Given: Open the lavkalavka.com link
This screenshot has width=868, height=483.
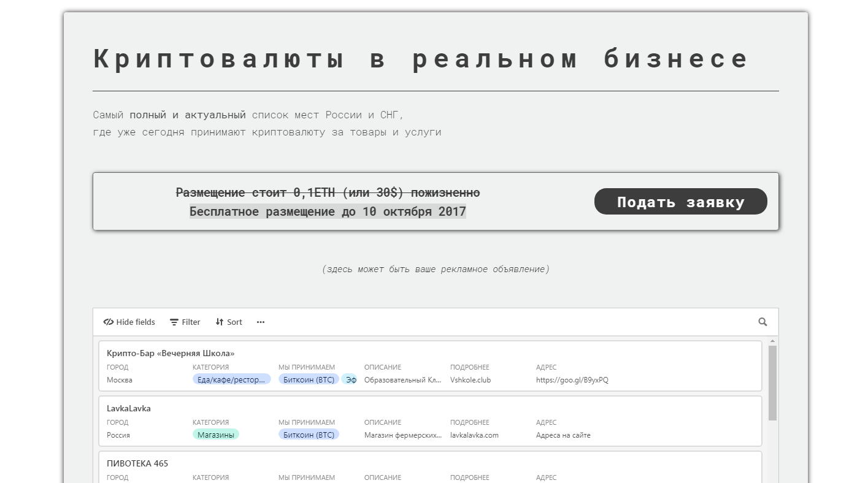Looking at the screenshot, I should click(474, 435).
